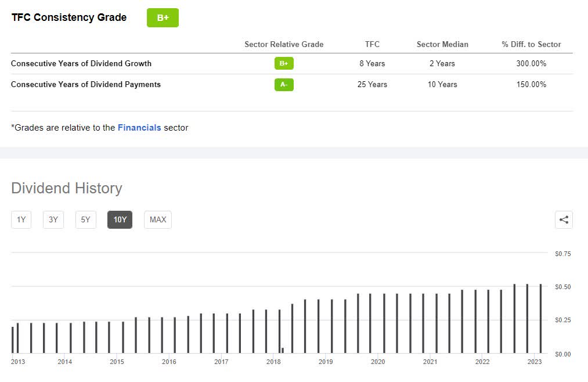
Task: Select the 1Y time range
Action: [21, 219]
